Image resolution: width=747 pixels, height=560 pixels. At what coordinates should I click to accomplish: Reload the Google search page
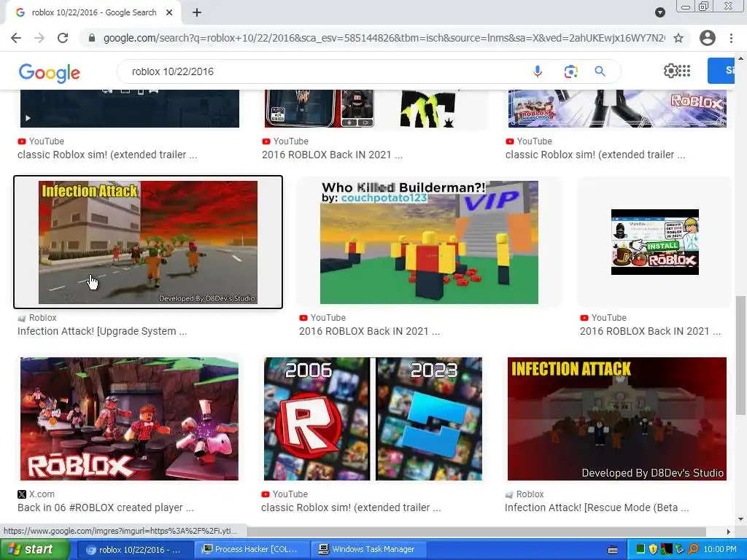(63, 38)
